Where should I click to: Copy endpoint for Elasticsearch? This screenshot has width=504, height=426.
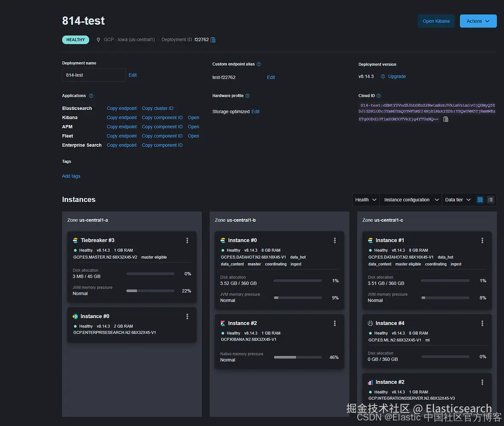[122, 109]
